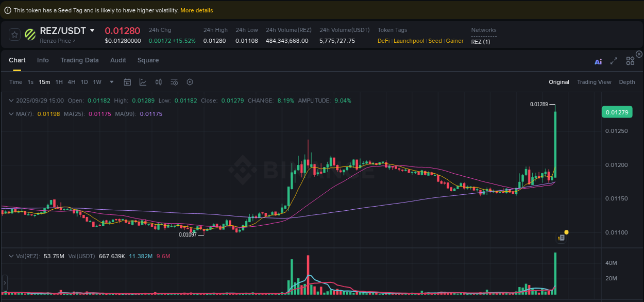Viewport: 644px width, 302px height.
Task: Open the date range calendar picker
Action: tap(127, 82)
